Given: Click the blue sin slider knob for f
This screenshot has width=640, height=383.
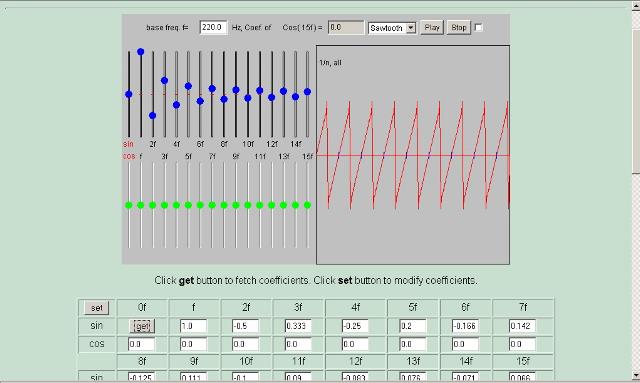Looking at the screenshot, I should 141,52.
